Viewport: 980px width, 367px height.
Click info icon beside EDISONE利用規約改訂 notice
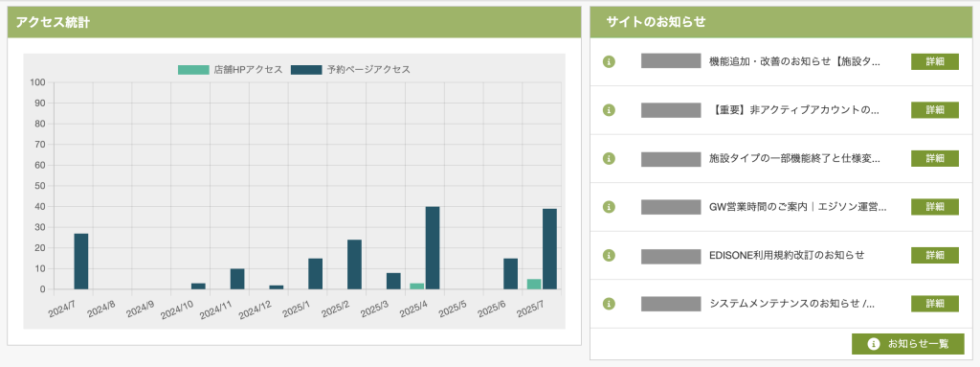pyautogui.click(x=610, y=256)
